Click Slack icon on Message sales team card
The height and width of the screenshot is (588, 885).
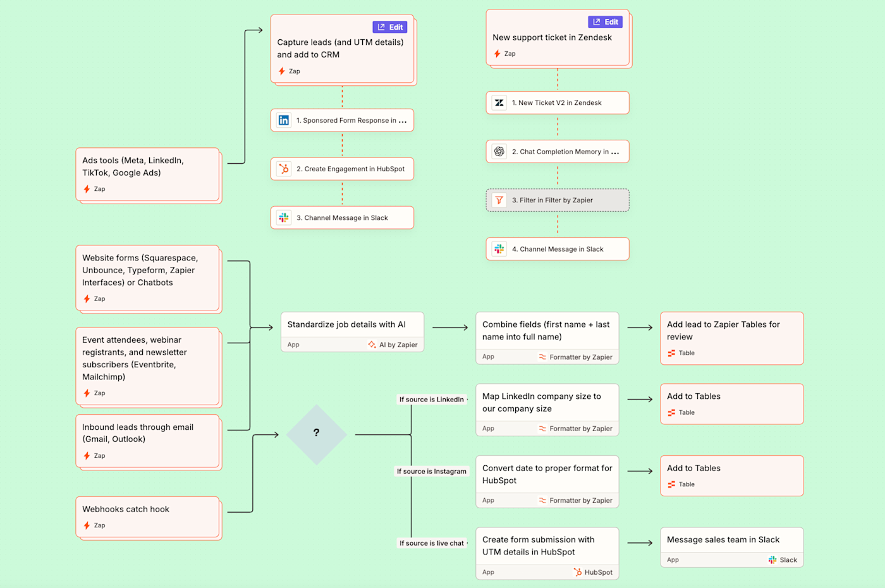[x=772, y=560]
